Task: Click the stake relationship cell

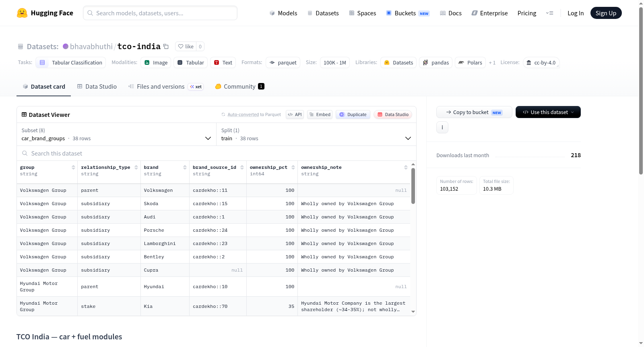Action: [x=109, y=306]
